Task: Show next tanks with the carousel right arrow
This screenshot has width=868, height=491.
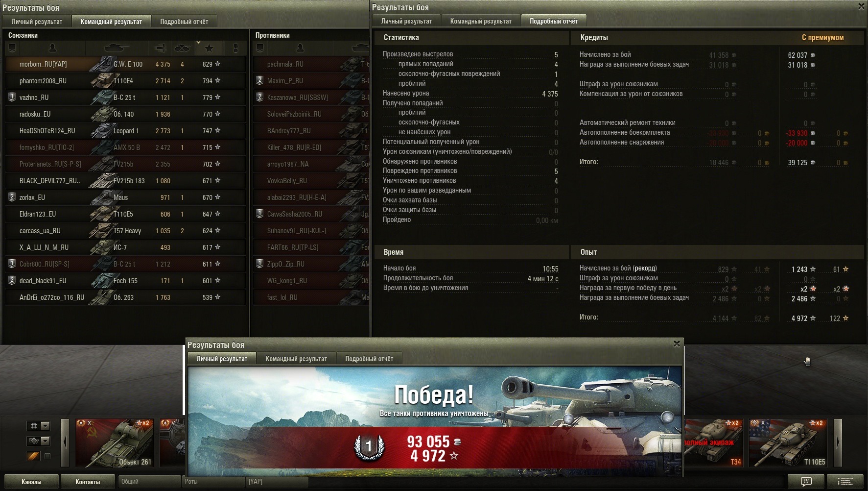Action: [838, 443]
